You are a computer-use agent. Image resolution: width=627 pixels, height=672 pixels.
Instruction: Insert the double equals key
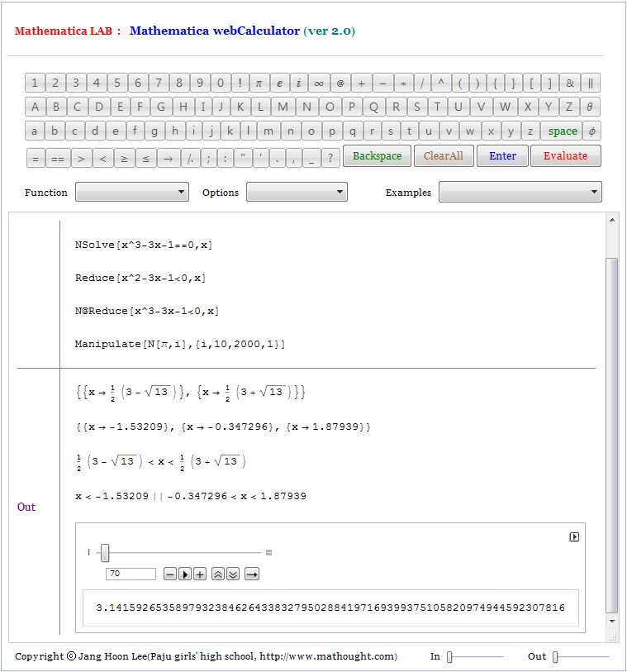click(58, 159)
